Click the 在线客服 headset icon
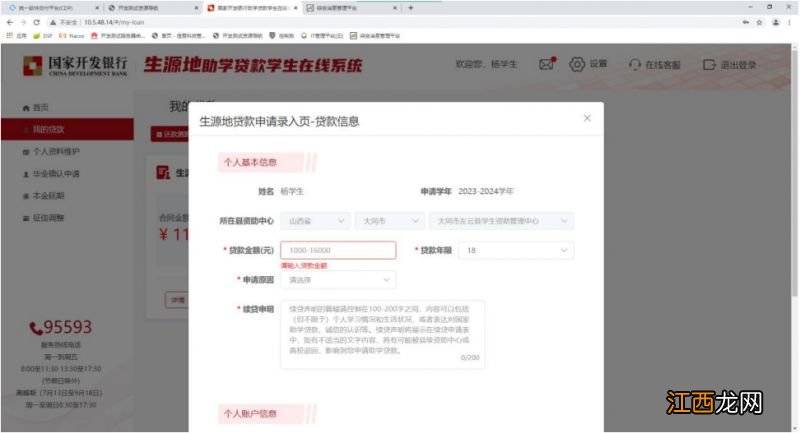 [x=635, y=65]
